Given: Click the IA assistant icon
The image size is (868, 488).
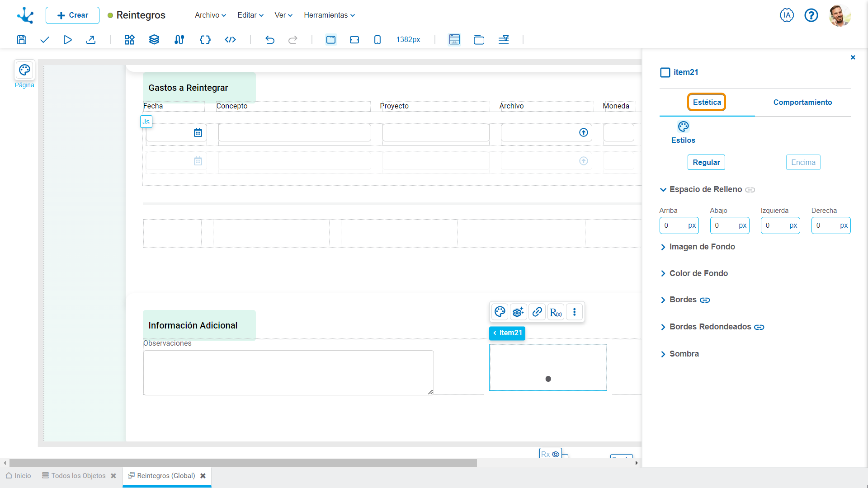Looking at the screenshot, I should tap(787, 15).
